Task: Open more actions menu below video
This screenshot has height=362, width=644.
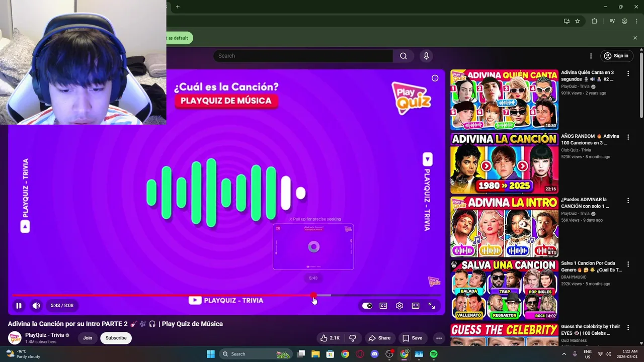Action: 439,338
